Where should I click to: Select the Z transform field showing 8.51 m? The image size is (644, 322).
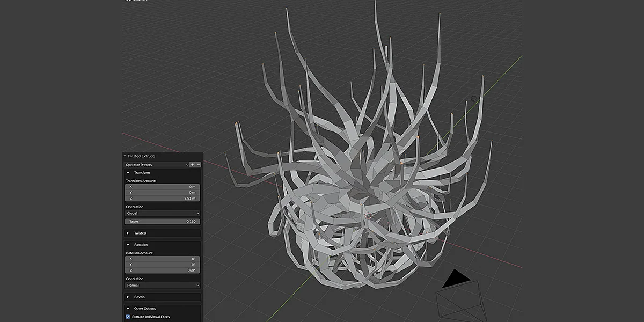[161, 197]
